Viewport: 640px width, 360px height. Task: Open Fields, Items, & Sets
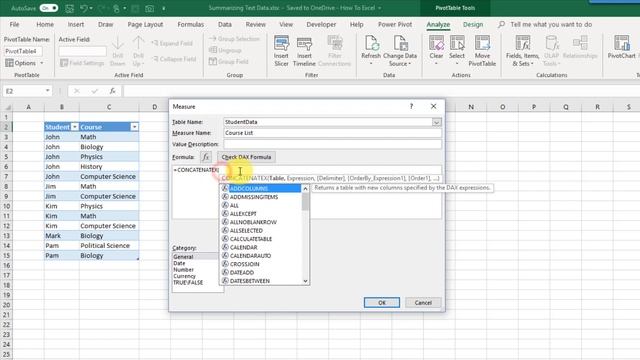tap(522, 51)
